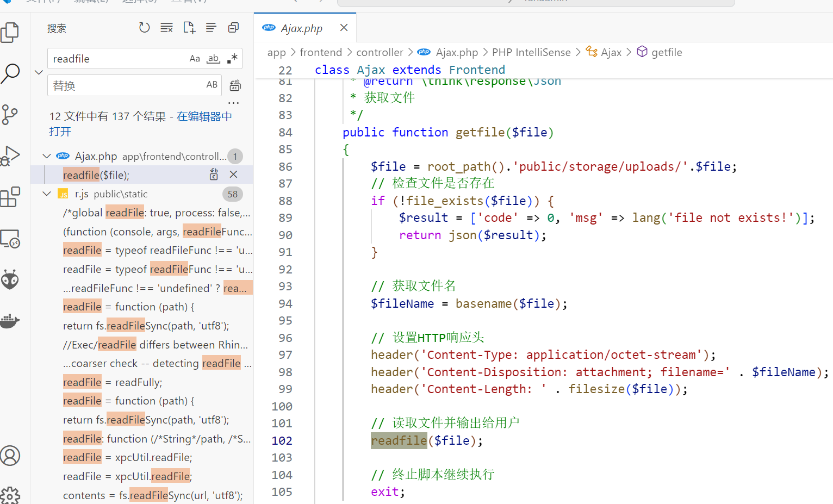
Task: Open the Manage gear menu
Action: (x=10, y=495)
